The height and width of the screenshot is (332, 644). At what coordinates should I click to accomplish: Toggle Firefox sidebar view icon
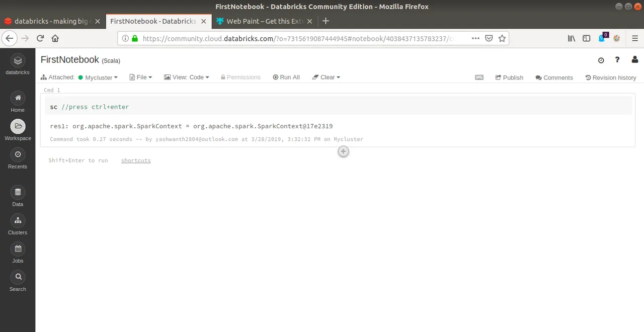586,38
